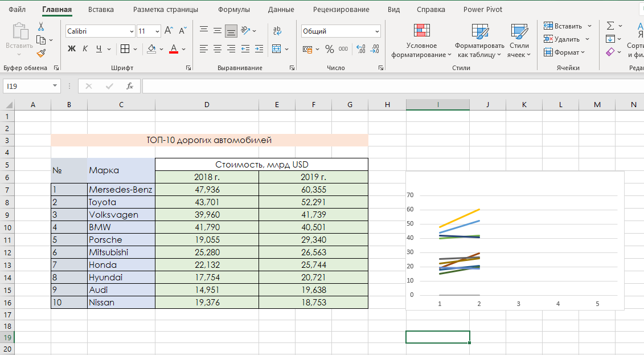
Task: Open Conditional Formatting (Условное форматирование)
Action: [x=421, y=40]
